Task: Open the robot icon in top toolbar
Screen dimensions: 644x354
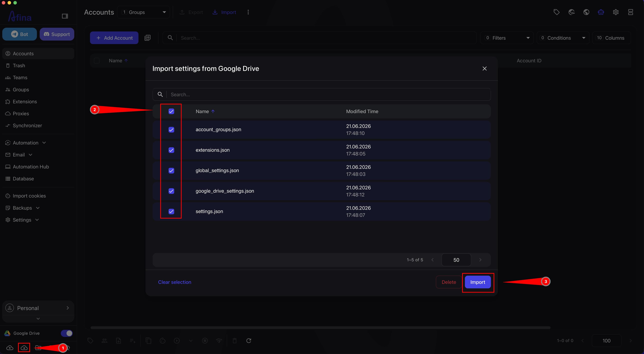Action: pyautogui.click(x=601, y=12)
